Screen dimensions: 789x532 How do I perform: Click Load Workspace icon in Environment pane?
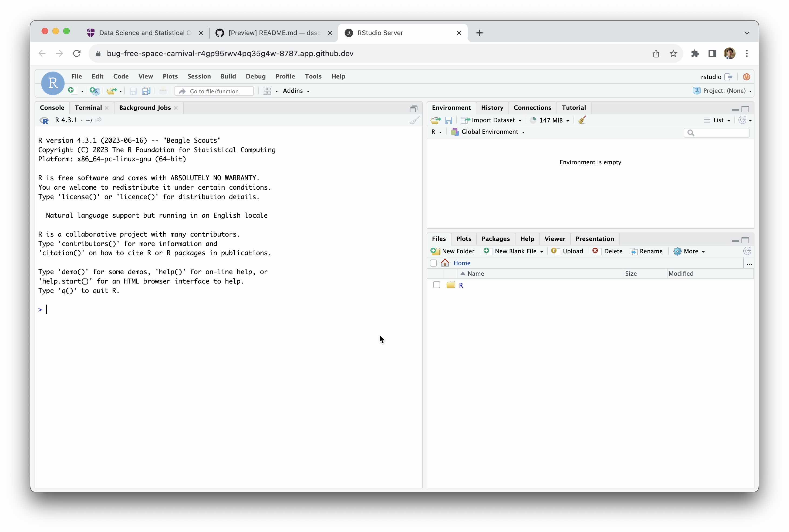tap(435, 120)
